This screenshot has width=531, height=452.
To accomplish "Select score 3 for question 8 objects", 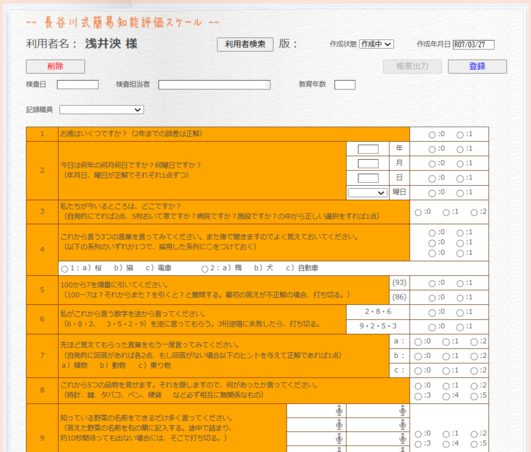I will [418, 396].
